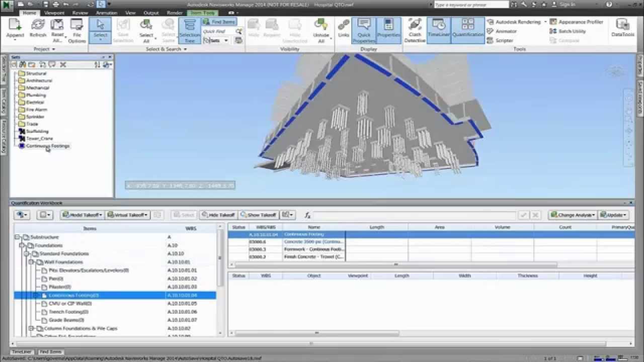The image size is (644, 362).
Task: Expand the Select & Search panel dropdown
Action: click(x=167, y=49)
